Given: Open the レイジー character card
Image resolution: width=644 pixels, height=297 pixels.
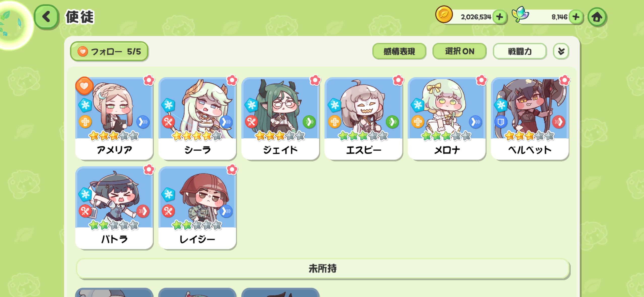Looking at the screenshot, I should point(197,208).
